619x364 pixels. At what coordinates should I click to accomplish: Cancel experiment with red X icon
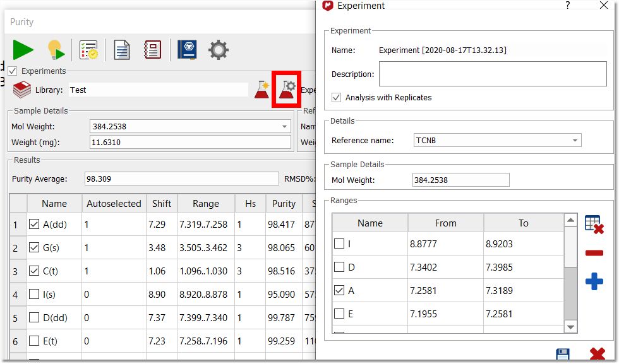[598, 354]
